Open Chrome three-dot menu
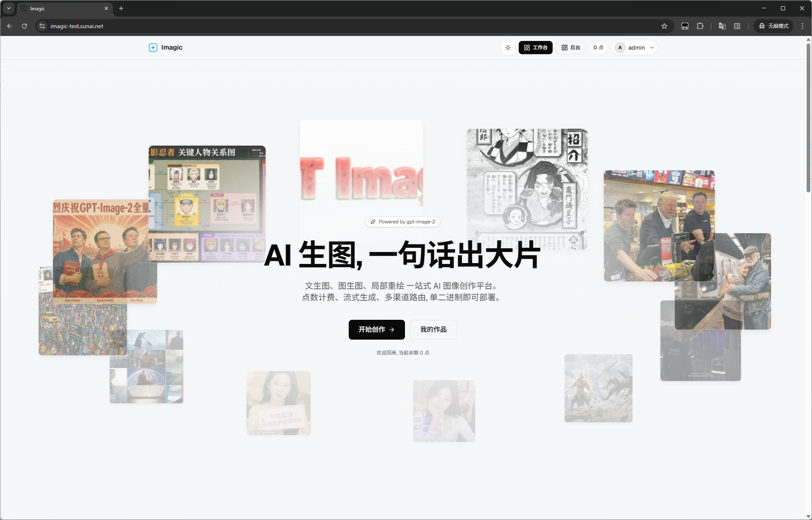This screenshot has height=520, width=812. [802, 26]
